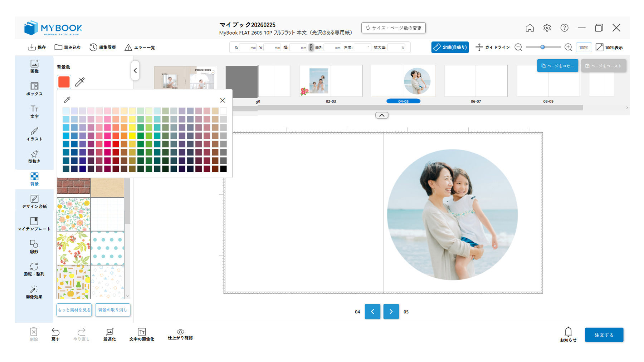The height and width of the screenshot is (362, 644).
Task: Click the 削除 (delete) icon
Action: tap(34, 334)
